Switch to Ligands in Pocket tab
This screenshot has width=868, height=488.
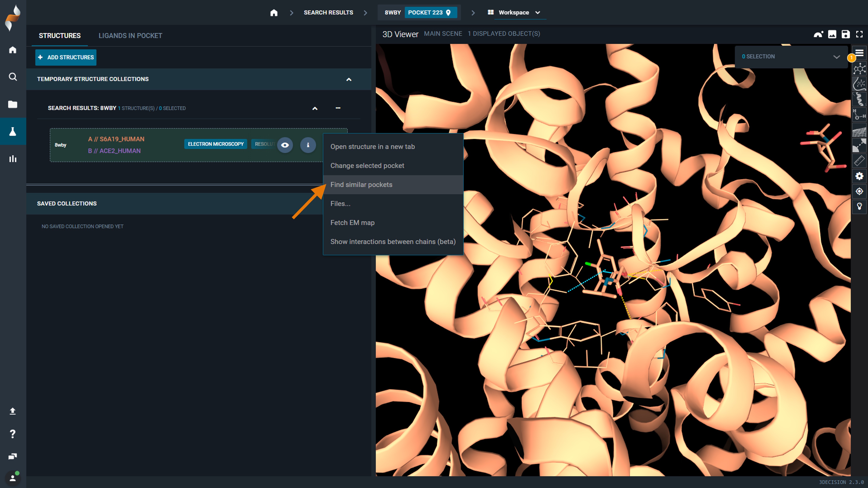point(130,36)
